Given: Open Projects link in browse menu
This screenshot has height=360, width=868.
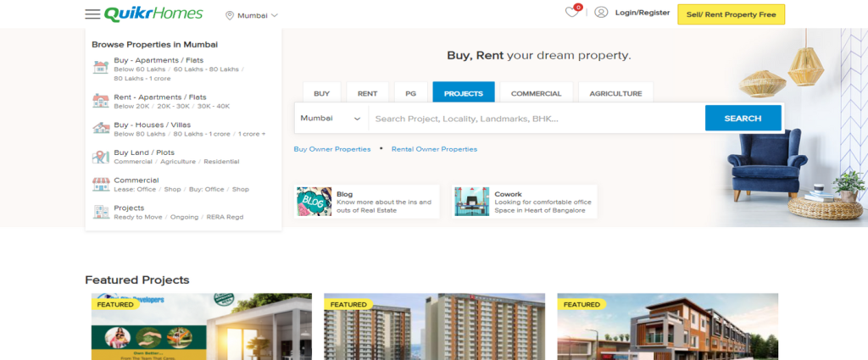Looking at the screenshot, I should point(129,208).
